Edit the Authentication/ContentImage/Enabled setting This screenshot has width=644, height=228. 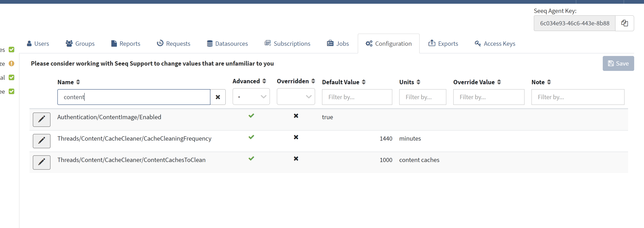pyautogui.click(x=41, y=119)
